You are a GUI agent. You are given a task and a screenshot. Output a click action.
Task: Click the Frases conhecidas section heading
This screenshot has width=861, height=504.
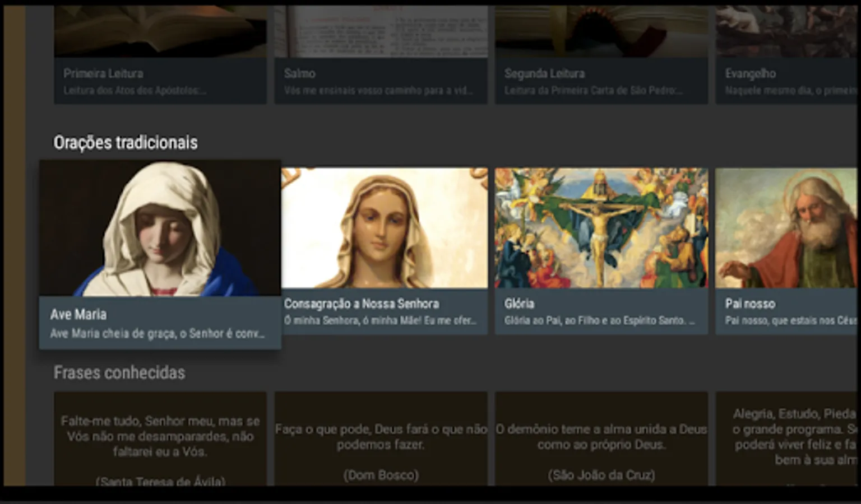tap(119, 372)
